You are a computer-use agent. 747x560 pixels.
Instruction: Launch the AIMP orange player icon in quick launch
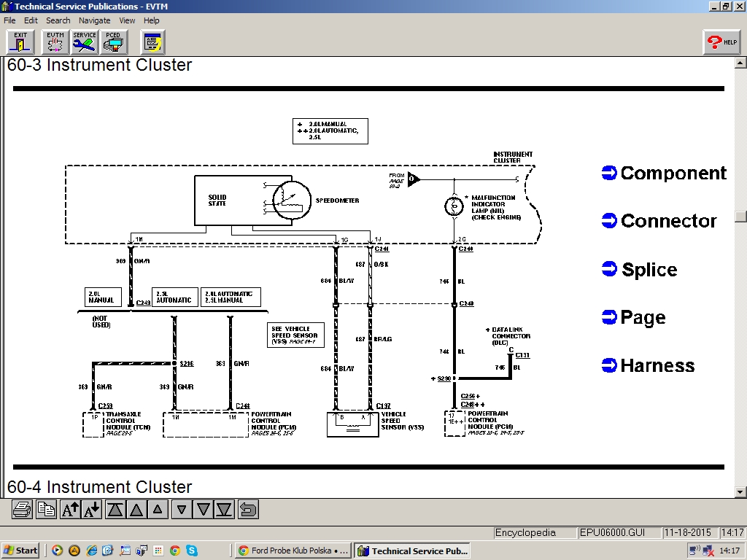tap(74, 551)
